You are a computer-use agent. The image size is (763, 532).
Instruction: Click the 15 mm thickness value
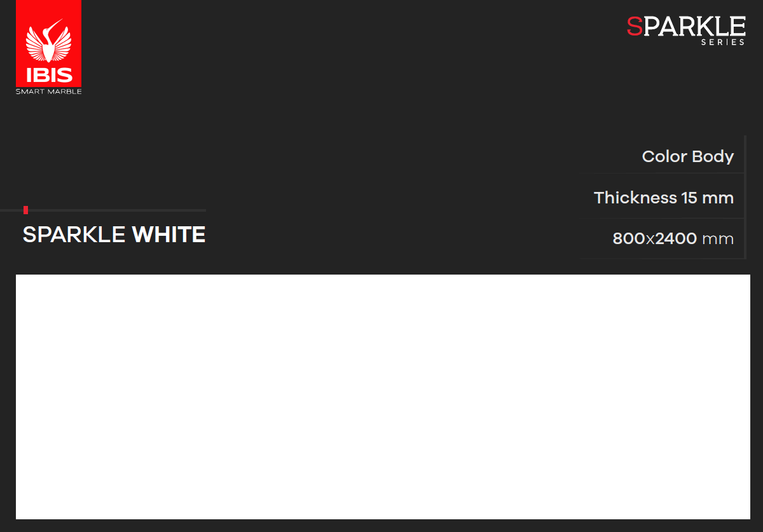(x=708, y=198)
